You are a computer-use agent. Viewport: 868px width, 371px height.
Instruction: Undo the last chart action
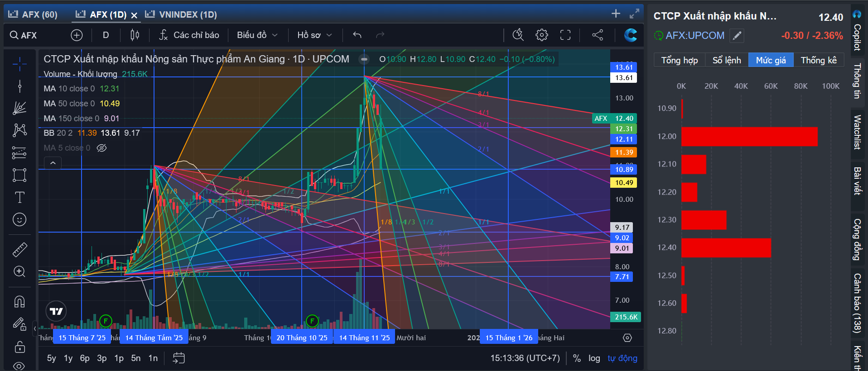[357, 35]
